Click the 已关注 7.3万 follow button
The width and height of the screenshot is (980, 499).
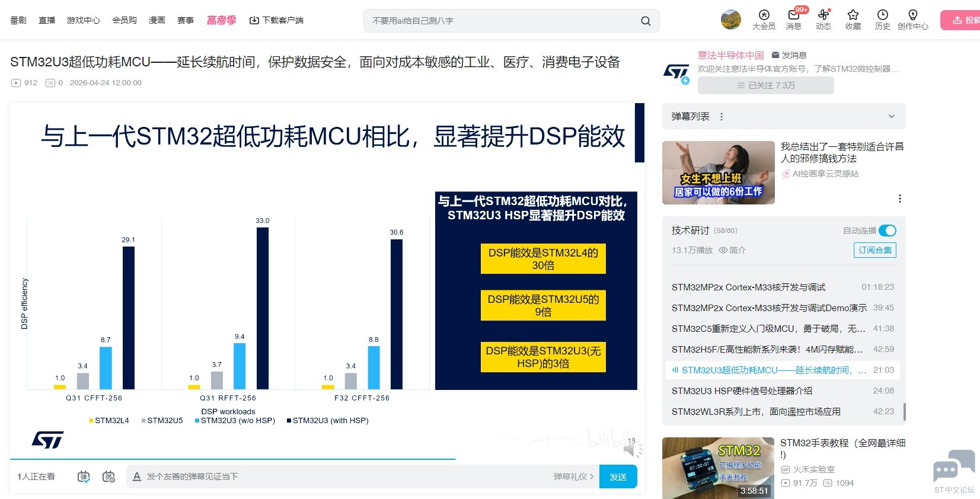(766, 85)
